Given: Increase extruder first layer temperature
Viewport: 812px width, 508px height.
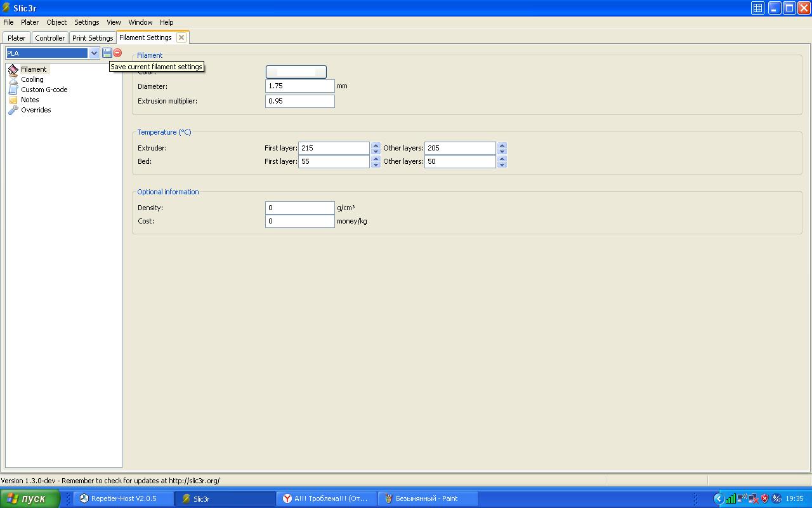Looking at the screenshot, I should click(376, 145).
